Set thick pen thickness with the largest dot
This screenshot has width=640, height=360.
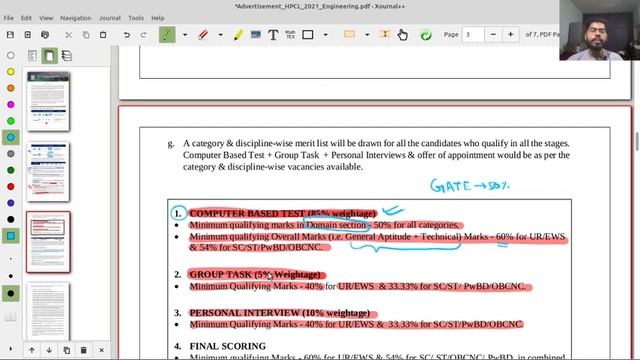click(11, 293)
